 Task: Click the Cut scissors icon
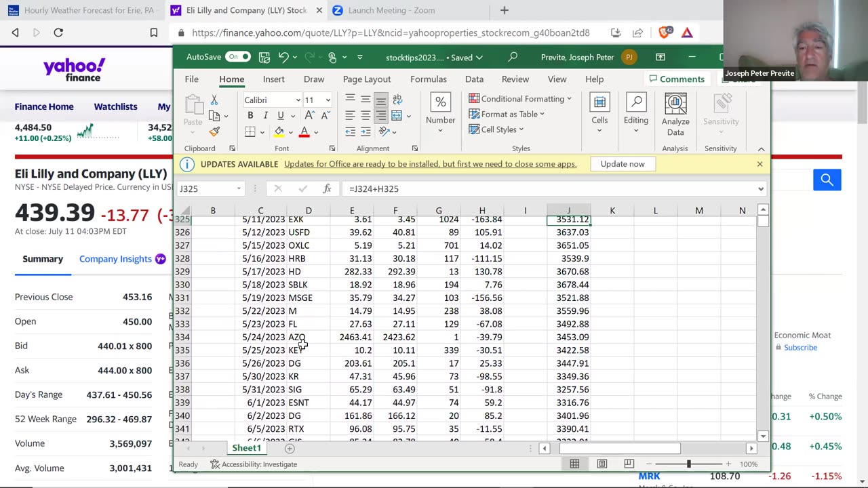pos(214,100)
